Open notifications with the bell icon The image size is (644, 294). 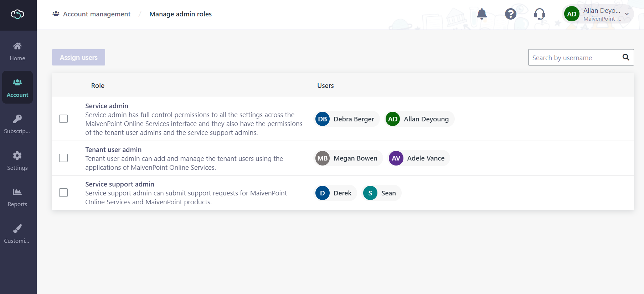(x=482, y=14)
